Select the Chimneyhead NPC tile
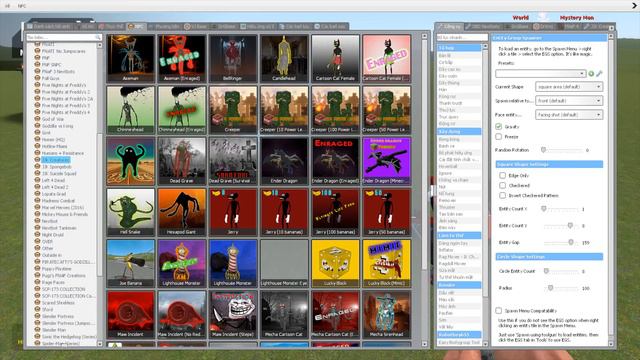Image resolution: width=640 pixels, height=360 pixels. click(131, 110)
